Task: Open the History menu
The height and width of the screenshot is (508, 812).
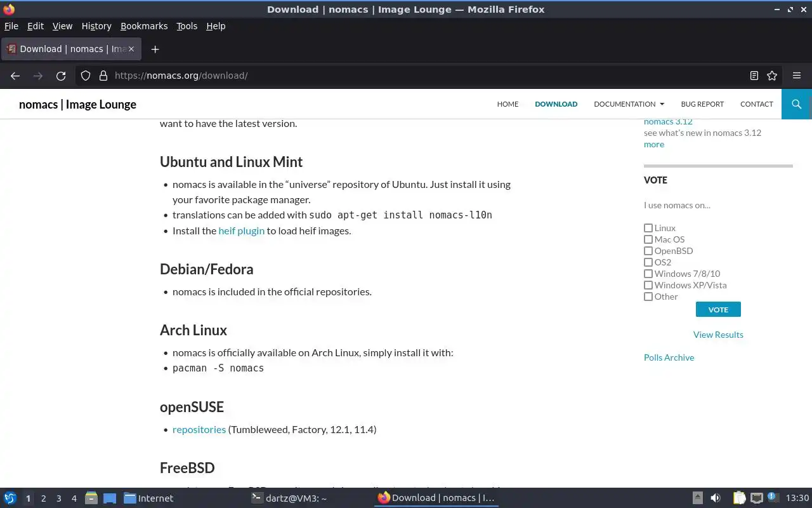Action: tap(96, 26)
